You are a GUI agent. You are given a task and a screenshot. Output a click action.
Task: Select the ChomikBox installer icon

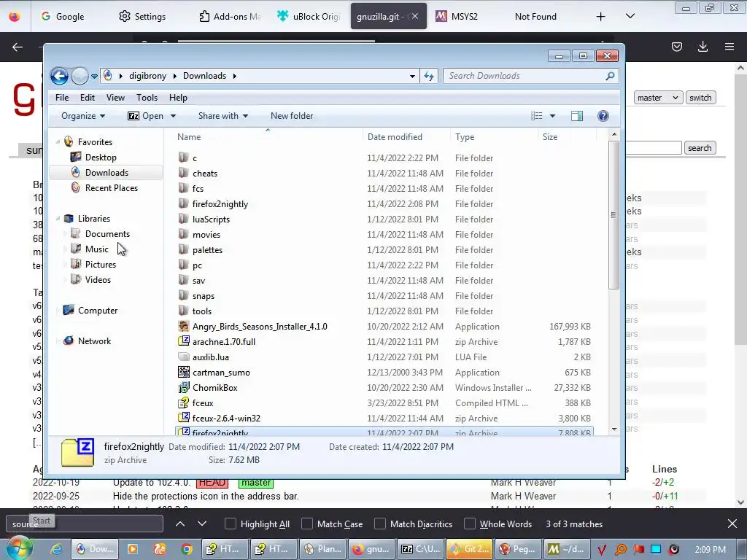183,387
